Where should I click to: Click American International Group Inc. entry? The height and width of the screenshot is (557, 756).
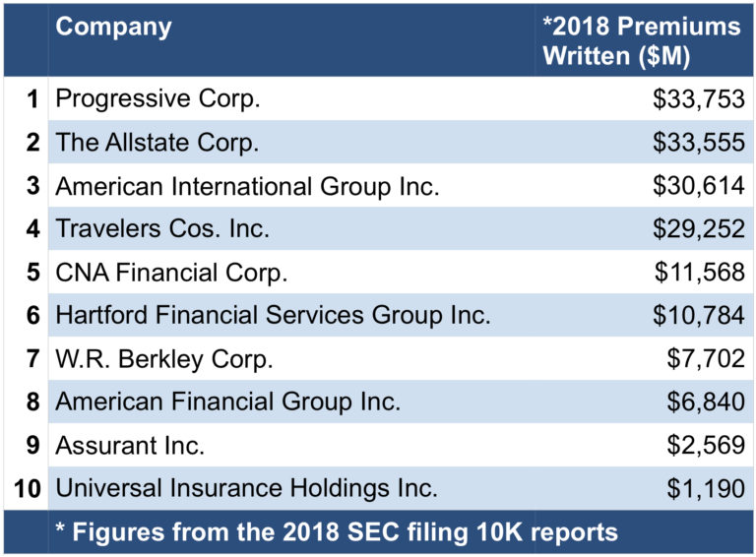[247, 186]
